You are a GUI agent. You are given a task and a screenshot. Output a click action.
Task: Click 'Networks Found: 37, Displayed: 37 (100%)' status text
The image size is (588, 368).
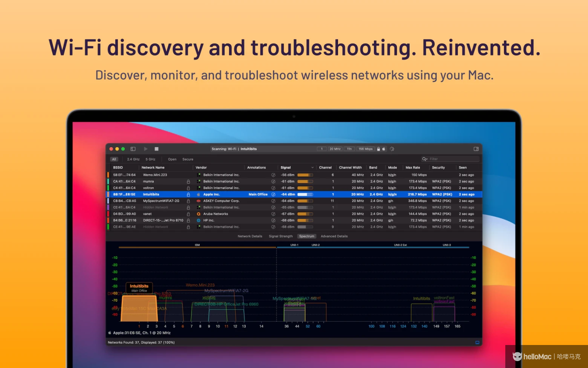coord(141,343)
